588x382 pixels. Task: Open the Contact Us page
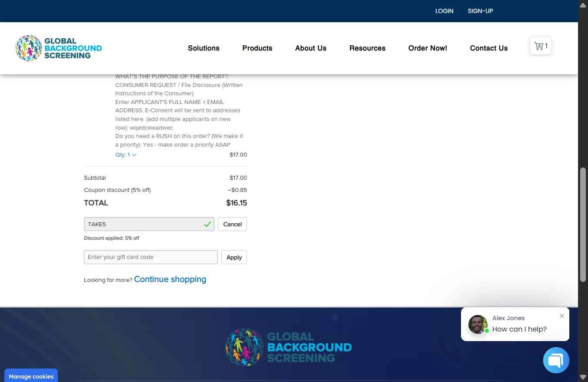pyautogui.click(x=488, y=48)
